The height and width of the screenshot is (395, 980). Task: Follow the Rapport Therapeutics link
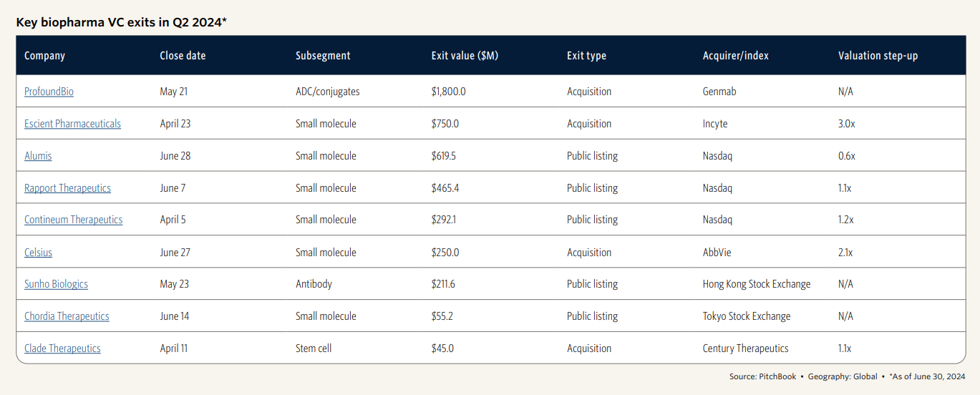pos(67,188)
